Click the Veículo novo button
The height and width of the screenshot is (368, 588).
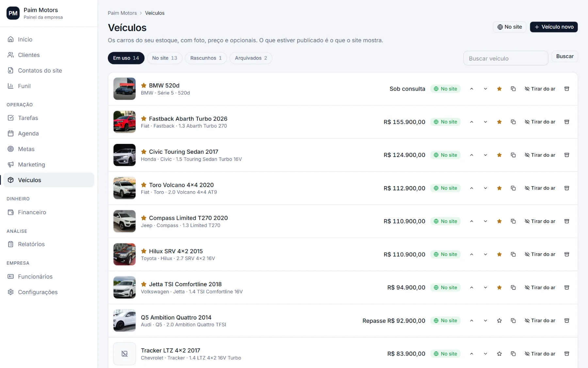pos(554,27)
